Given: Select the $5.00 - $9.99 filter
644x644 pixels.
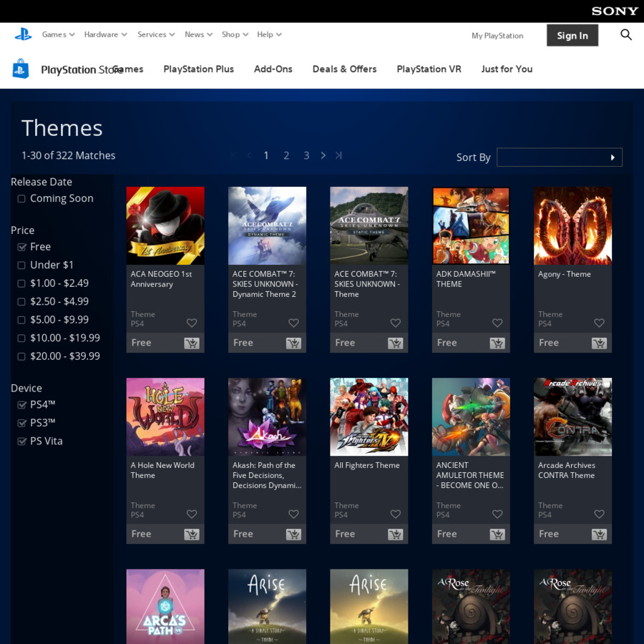Looking at the screenshot, I should (x=21, y=320).
